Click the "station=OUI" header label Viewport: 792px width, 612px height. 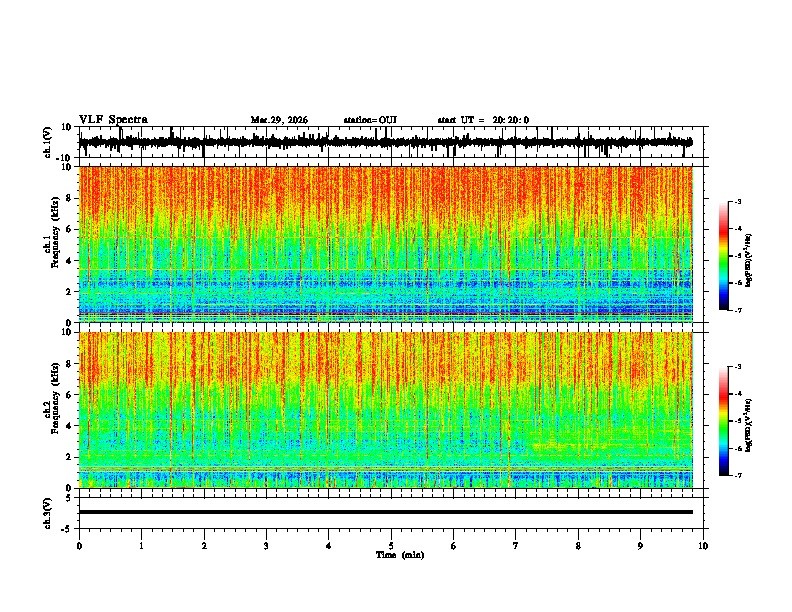pyautogui.click(x=370, y=120)
